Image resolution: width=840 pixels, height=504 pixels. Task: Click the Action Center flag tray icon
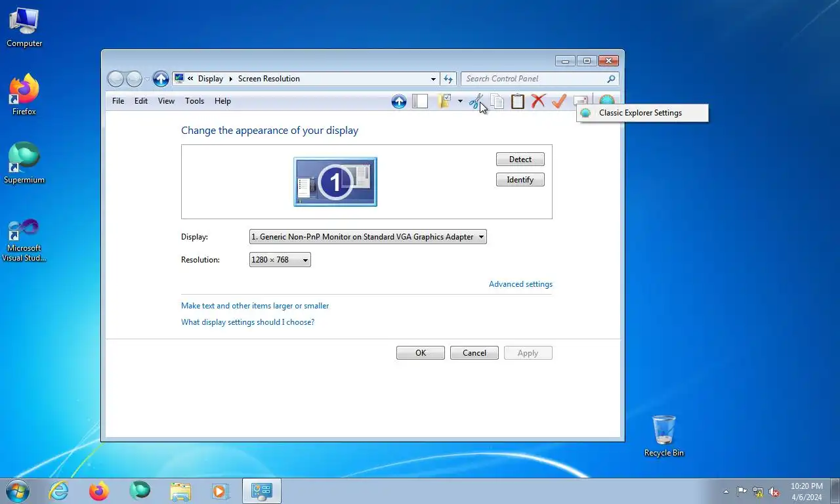[742, 492]
